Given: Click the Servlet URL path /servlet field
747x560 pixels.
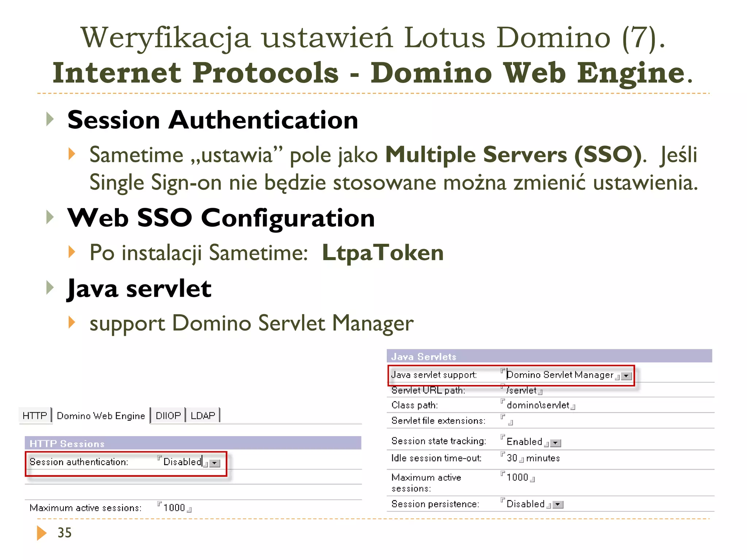Looking at the screenshot, I should click(522, 390).
